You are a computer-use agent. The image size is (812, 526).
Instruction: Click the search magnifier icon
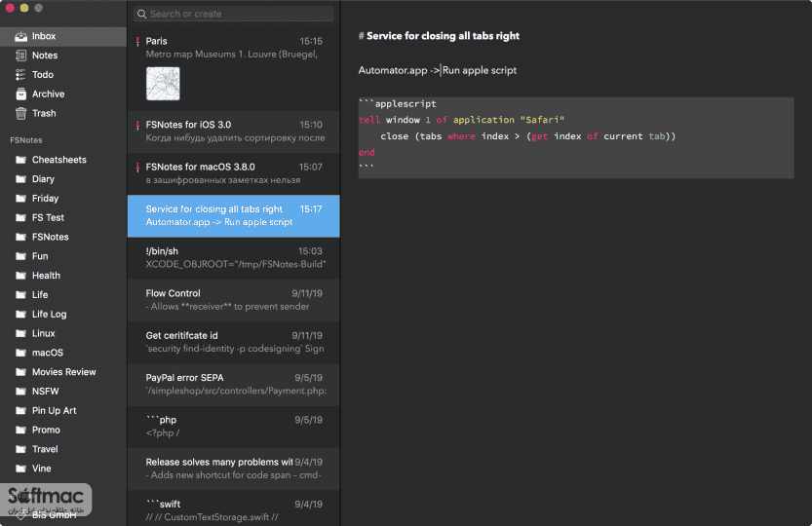pos(142,14)
